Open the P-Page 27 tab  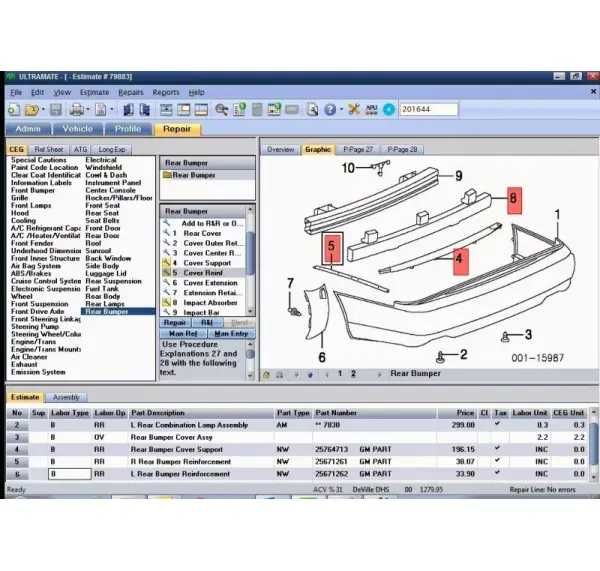click(358, 149)
